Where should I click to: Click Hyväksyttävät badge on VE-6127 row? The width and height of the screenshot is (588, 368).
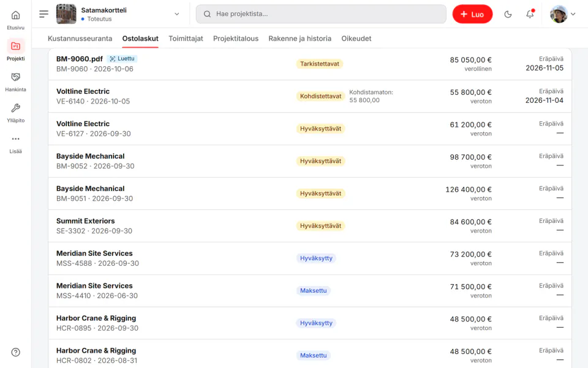click(x=320, y=129)
